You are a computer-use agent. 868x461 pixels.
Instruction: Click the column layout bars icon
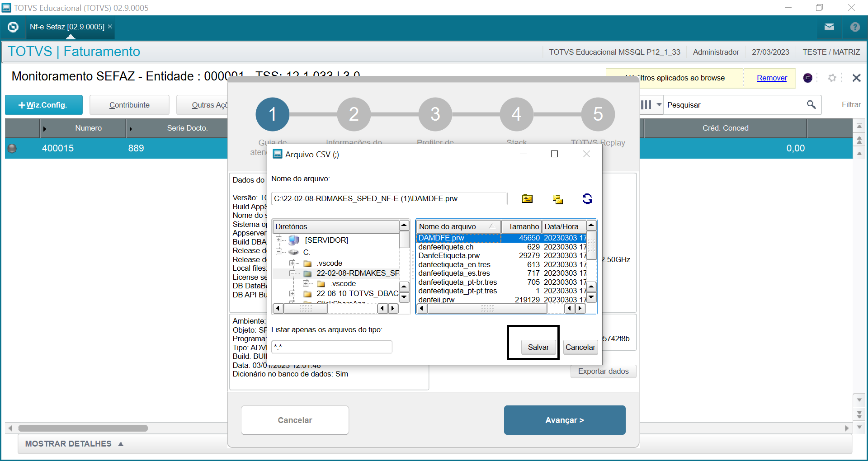coord(646,105)
